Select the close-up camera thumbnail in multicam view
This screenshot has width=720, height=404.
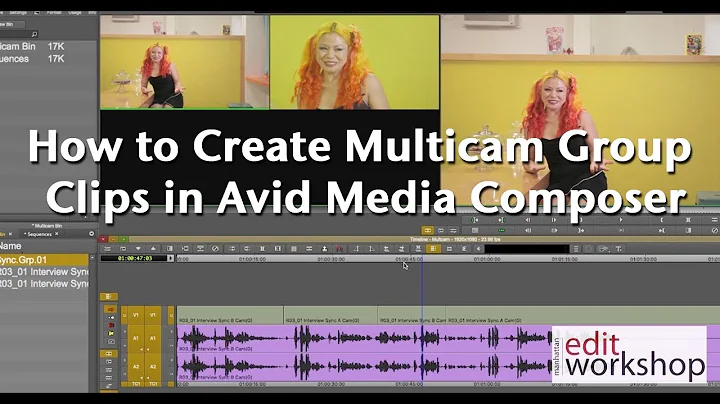tap(354, 62)
